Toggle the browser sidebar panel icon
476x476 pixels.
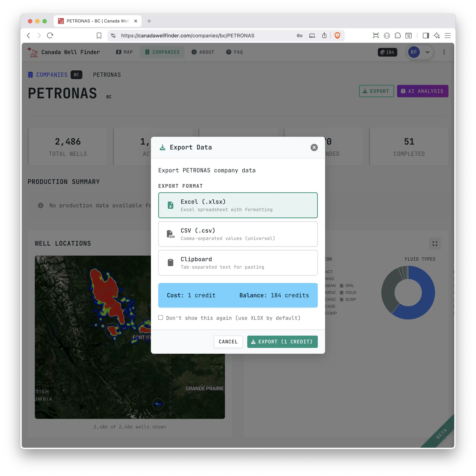coord(426,36)
